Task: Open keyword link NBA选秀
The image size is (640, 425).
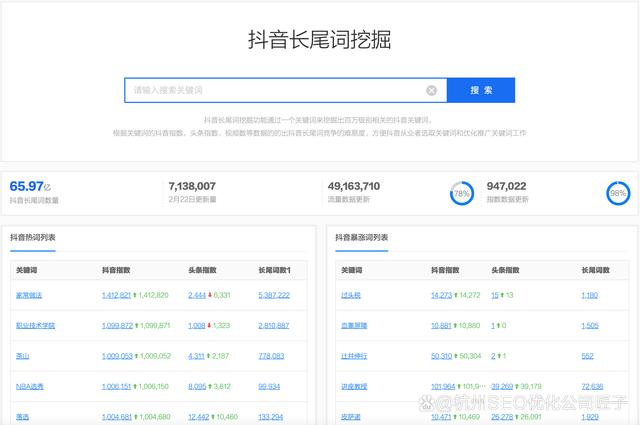Action: [29, 386]
